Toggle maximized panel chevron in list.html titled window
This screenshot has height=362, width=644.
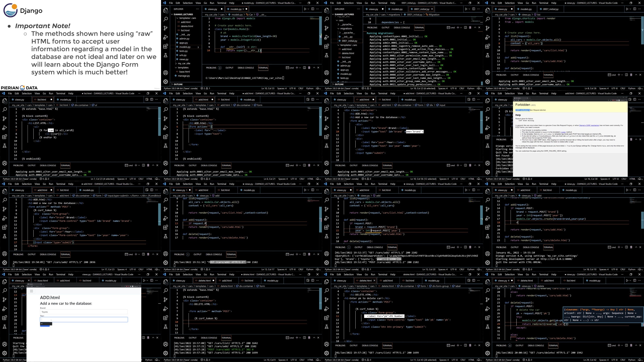click(x=153, y=165)
